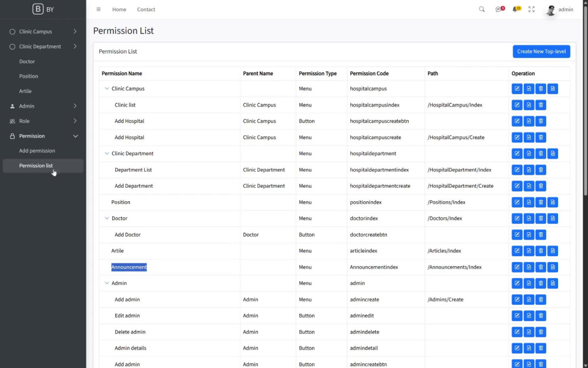Click the edit icon in the Edit admin row

[517, 316]
